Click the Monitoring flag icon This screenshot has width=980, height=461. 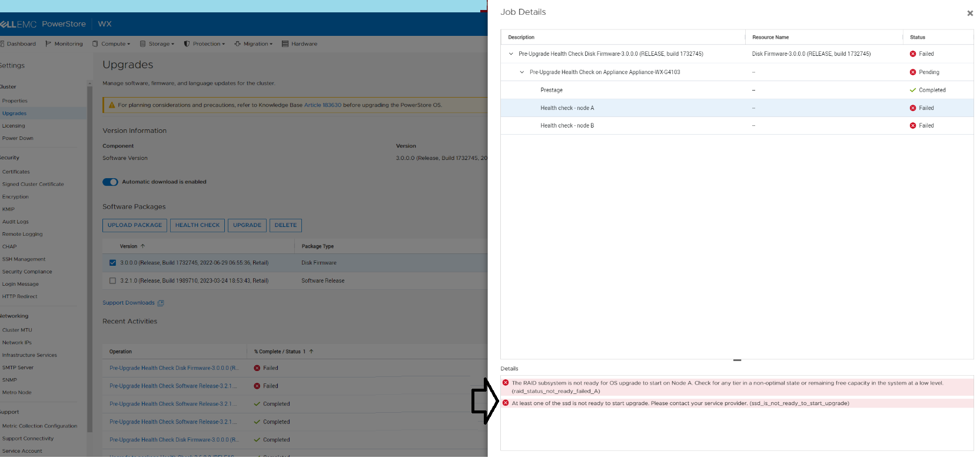coord(48,44)
